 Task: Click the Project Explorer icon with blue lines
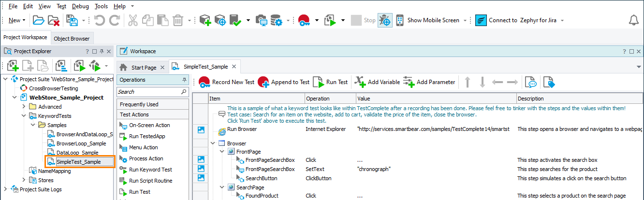60,65
